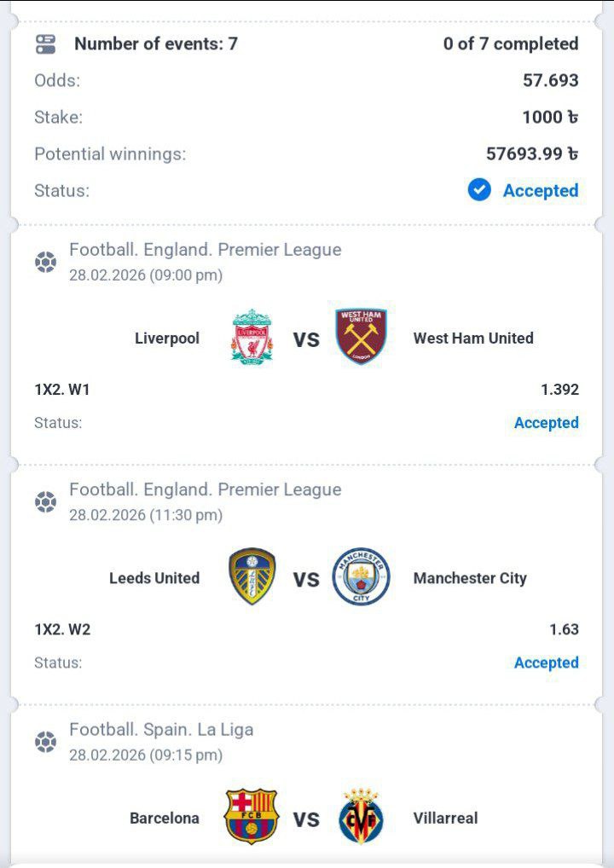The width and height of the screenshot is (614, 868).
Task: Click the Leeds United crest
Action: point(252,577)
